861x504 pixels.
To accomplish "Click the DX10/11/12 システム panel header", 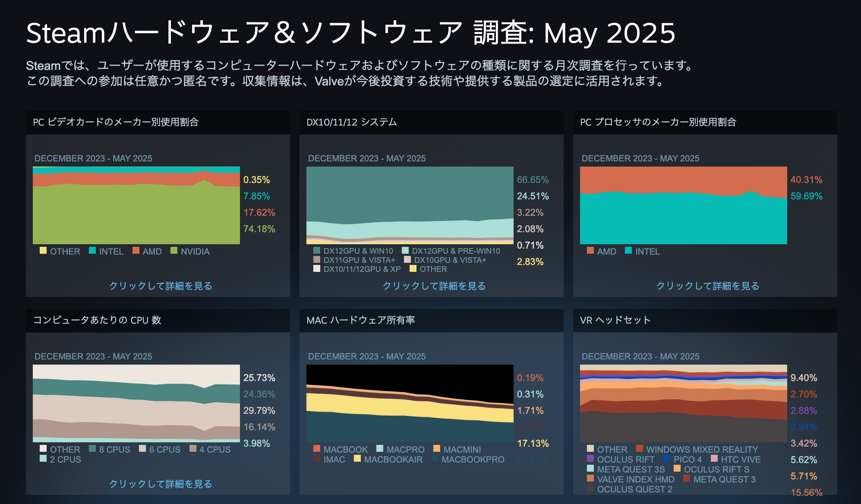I will point(432,122).
